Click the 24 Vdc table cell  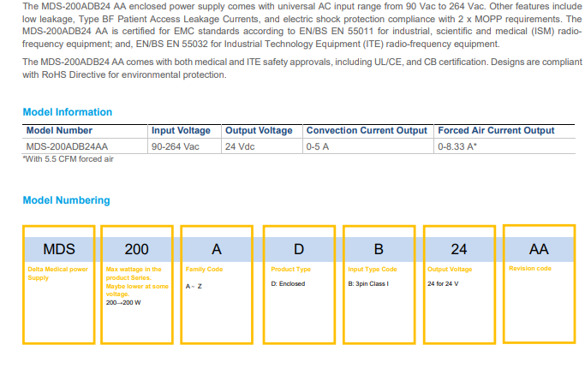pos(242,146)
